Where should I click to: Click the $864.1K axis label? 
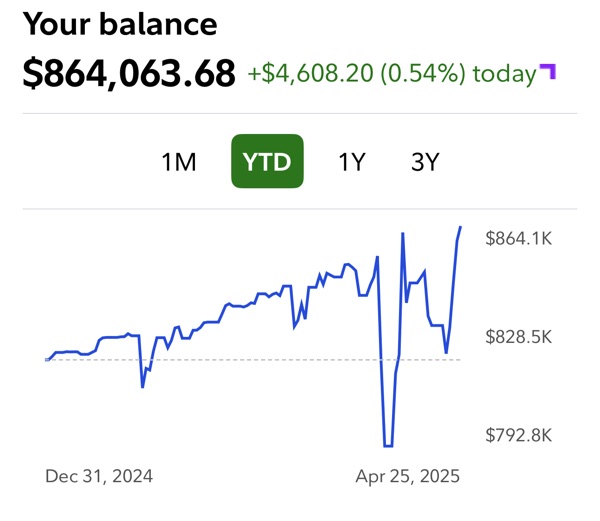(518, 238)
